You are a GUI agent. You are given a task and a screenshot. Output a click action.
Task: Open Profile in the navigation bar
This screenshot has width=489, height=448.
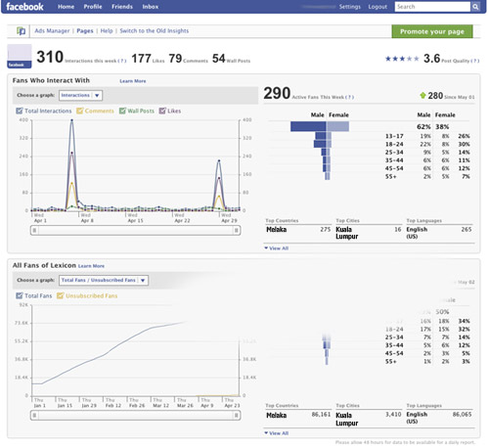pos(93,7)
